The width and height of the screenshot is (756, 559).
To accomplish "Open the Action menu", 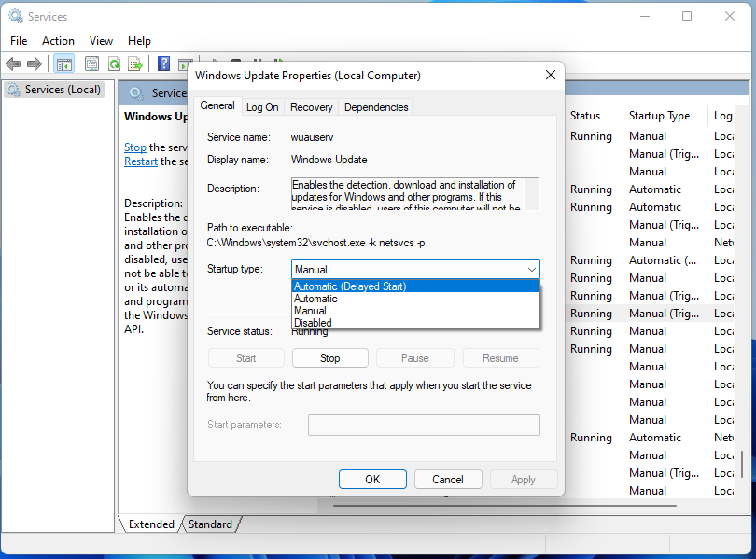I will 58,41.
